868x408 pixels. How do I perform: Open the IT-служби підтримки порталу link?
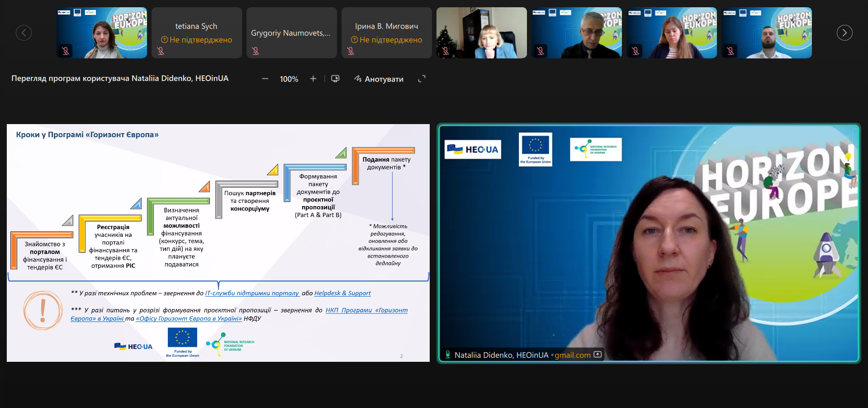tap(252, 293)
